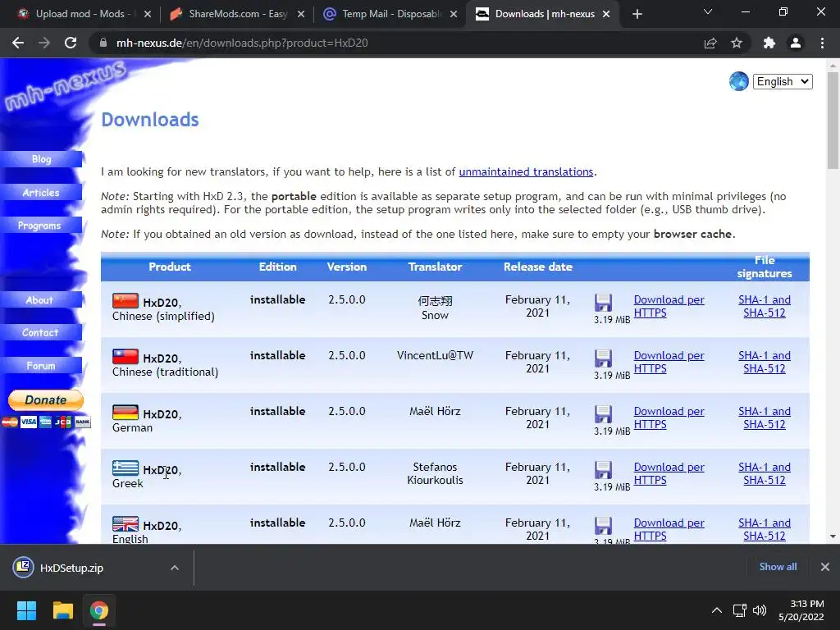
Task: Click the floppy disk icon in German row
Action: pos(603,414)
